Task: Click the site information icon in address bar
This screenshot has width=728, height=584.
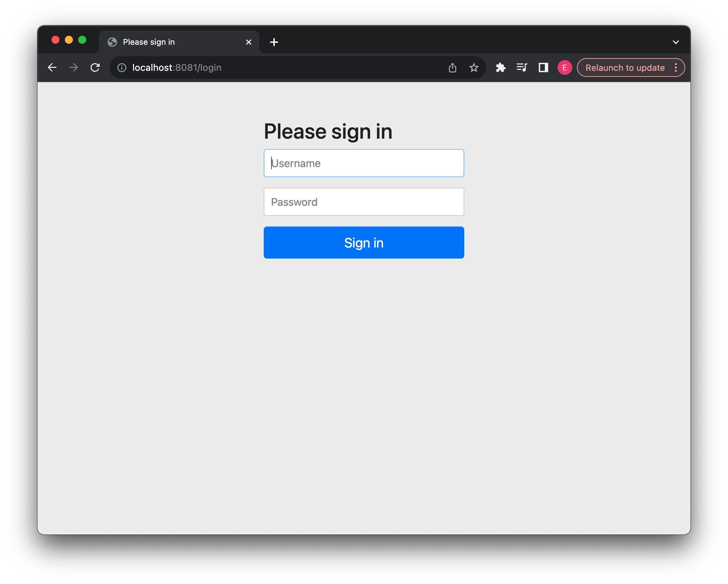Action: 121,67
